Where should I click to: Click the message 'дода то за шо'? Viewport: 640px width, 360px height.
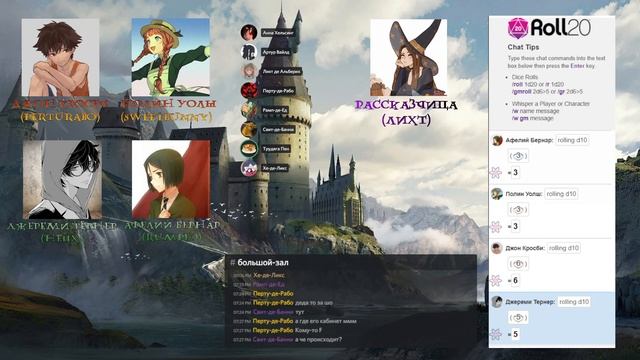(314, 303)
